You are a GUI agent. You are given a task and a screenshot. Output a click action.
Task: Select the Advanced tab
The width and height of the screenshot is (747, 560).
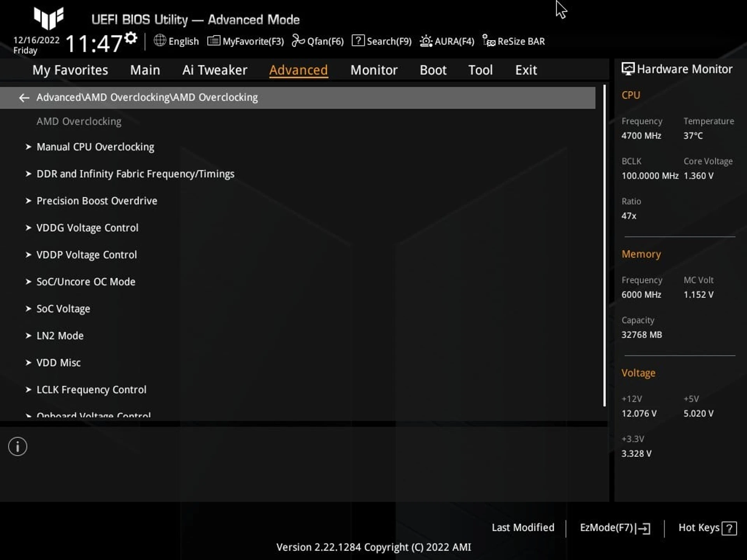(x=298, y=70)
